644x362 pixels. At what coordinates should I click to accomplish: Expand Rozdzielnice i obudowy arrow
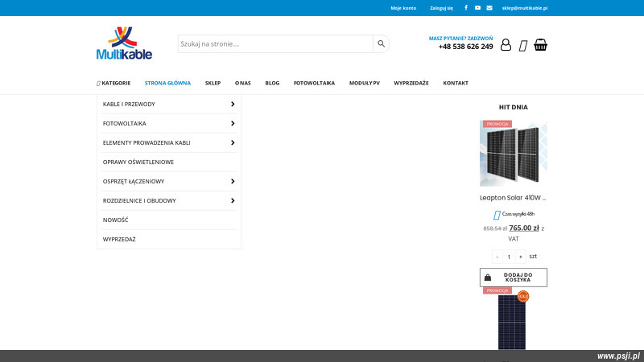tap(233, 200)
